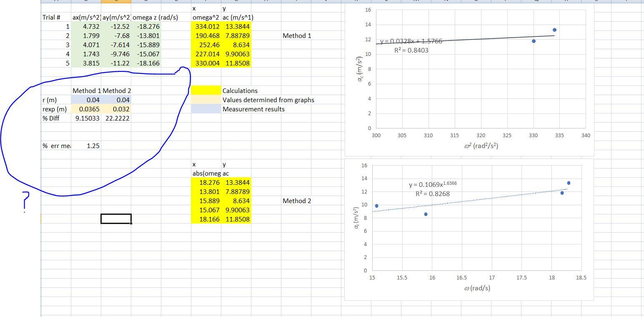Image resolution: width=644 pixels, height=317 pixels.
Task: Select the cell with value 1.743
Action: tap(86, 54)
